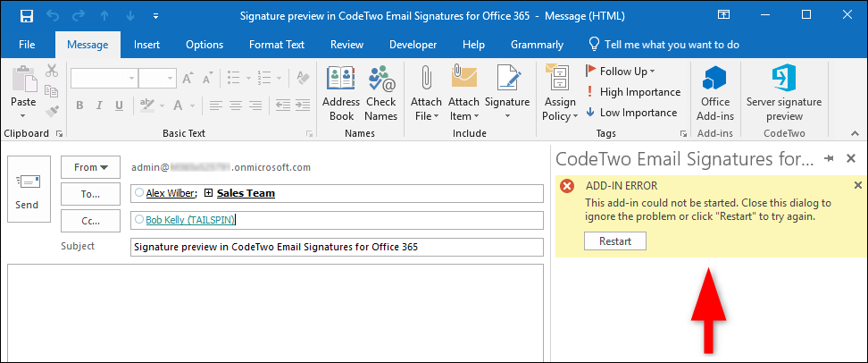Open the File menu

27,45
